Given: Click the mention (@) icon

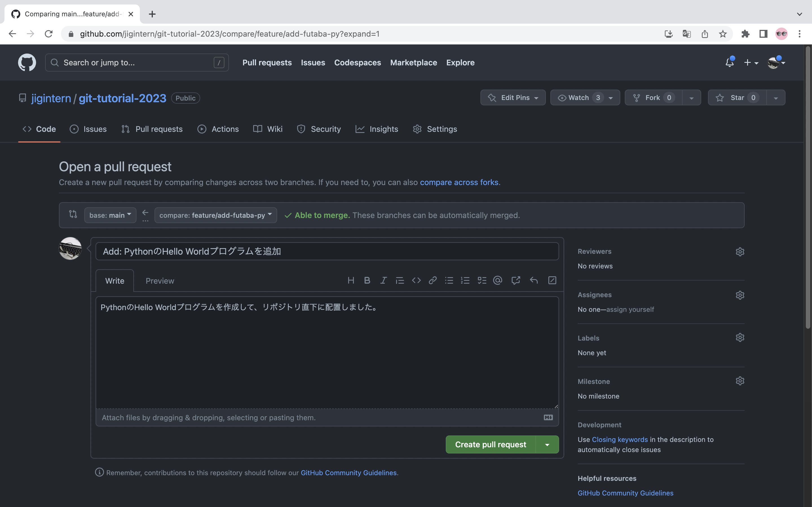Looking at the screenshot, I should pos(498,280).
